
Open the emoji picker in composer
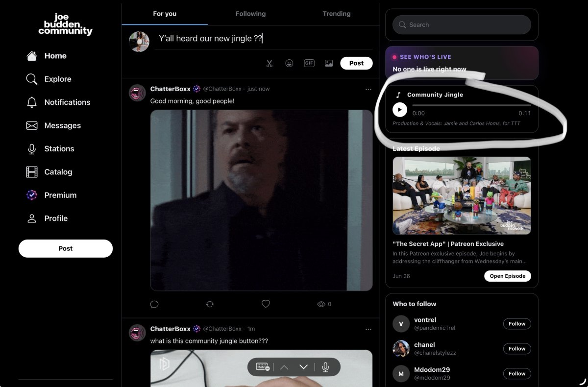click(x=289, y=63)
